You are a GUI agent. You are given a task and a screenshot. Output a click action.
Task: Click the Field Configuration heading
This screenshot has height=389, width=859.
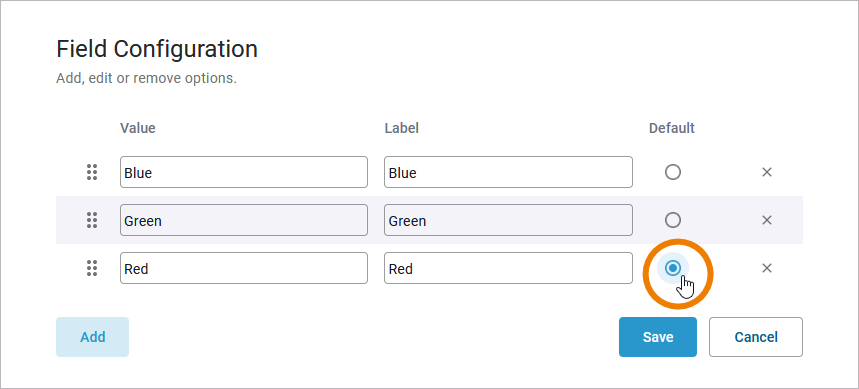[x=157, y=49]
